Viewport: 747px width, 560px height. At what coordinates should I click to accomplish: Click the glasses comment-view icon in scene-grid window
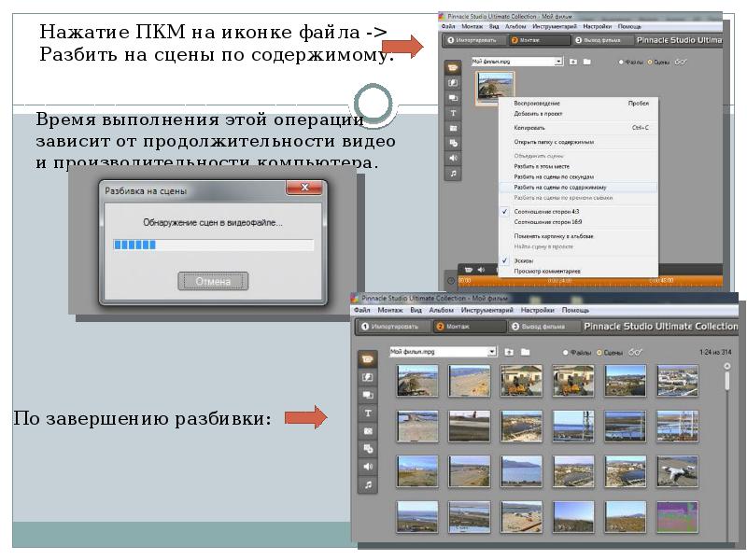635,352
